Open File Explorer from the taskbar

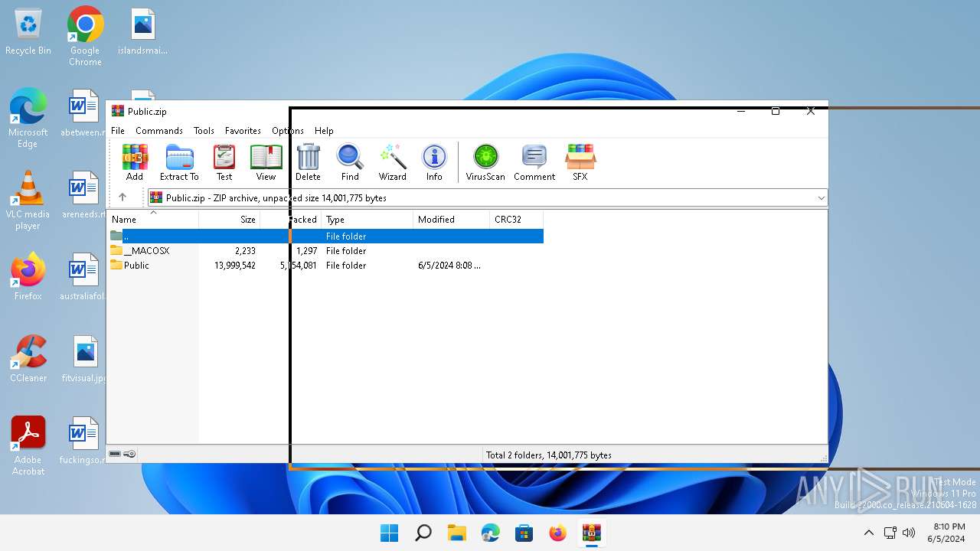pos(457,533)
